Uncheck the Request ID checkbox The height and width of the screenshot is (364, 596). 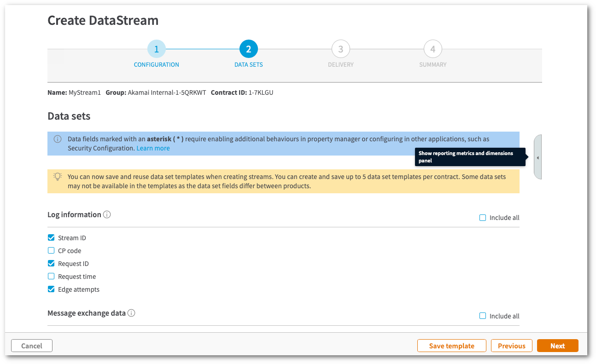point(51,264)
